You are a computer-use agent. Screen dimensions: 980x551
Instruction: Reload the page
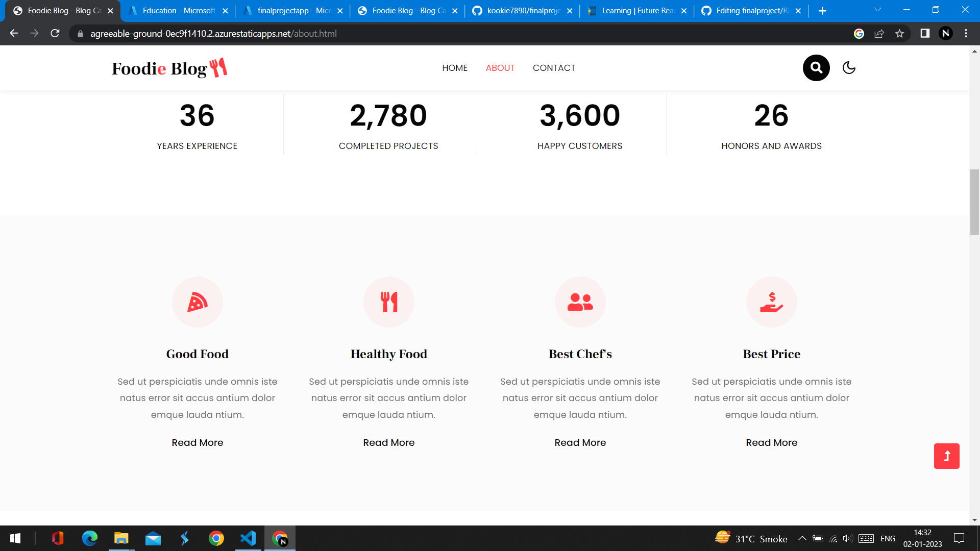(x=55, y=34)
